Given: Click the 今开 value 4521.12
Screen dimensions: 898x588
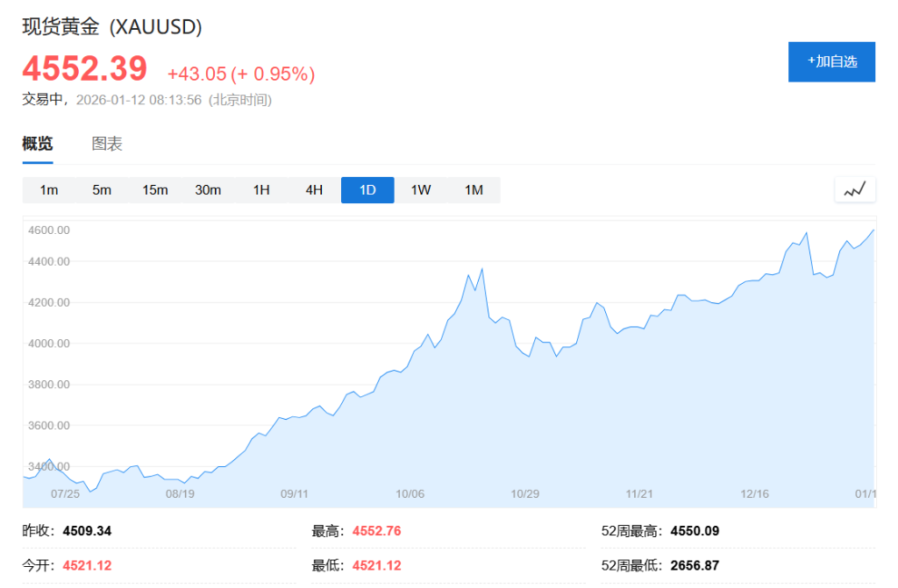Looking at the screenshot, I should 85,564.
